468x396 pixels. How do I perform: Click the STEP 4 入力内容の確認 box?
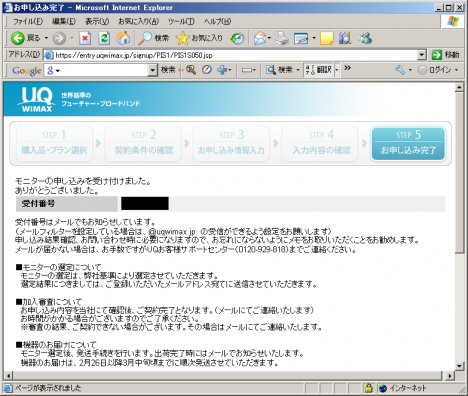coord(320,144)
